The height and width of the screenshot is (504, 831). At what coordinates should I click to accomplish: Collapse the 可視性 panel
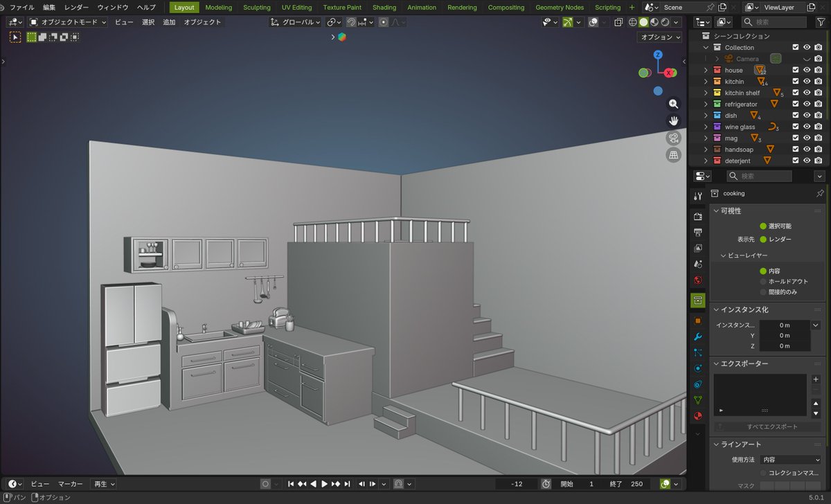click(x=717, y=210)
